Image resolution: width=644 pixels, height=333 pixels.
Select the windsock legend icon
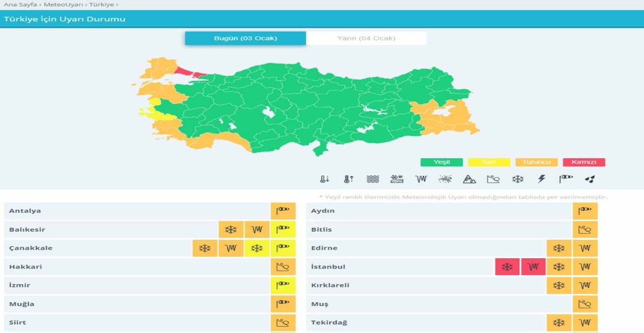(566, 179)
